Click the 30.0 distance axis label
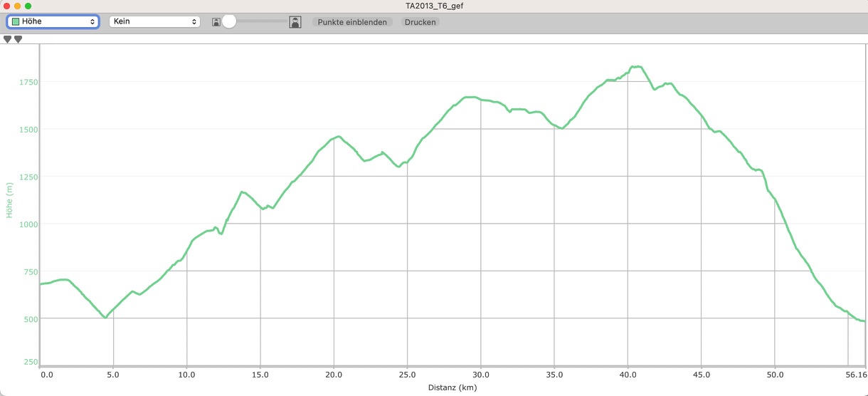 481,374
